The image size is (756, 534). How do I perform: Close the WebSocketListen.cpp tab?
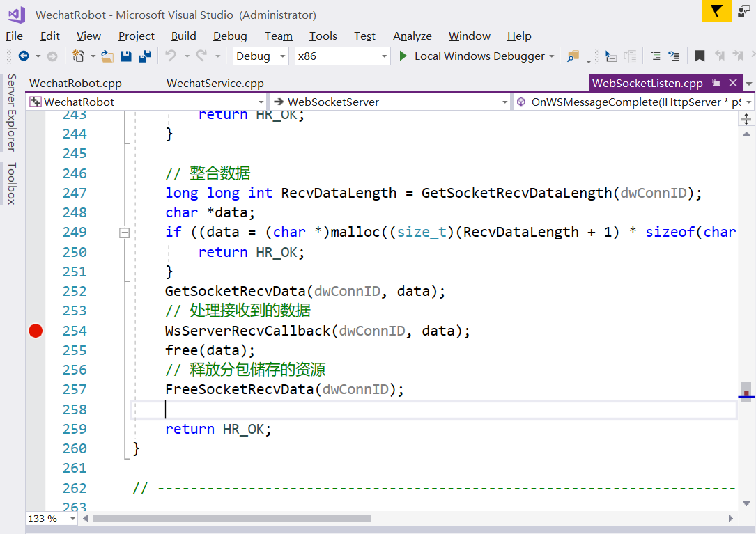pos(733,83)
